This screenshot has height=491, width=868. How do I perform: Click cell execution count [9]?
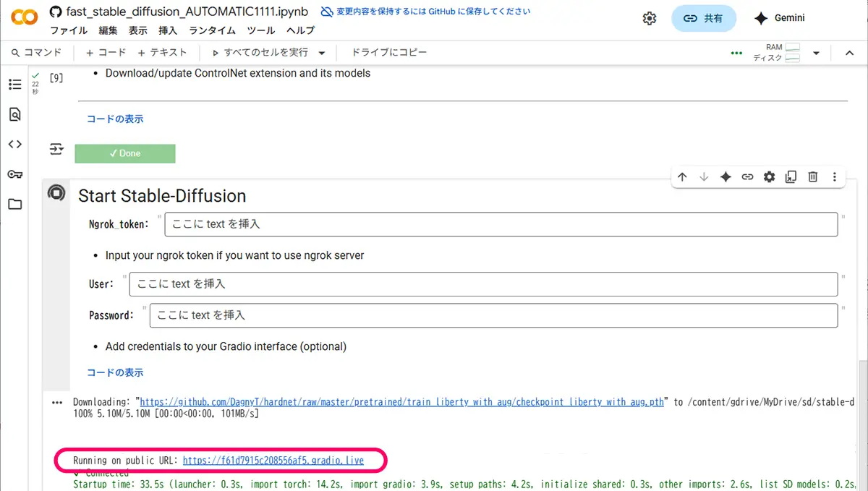pos(56,78)
